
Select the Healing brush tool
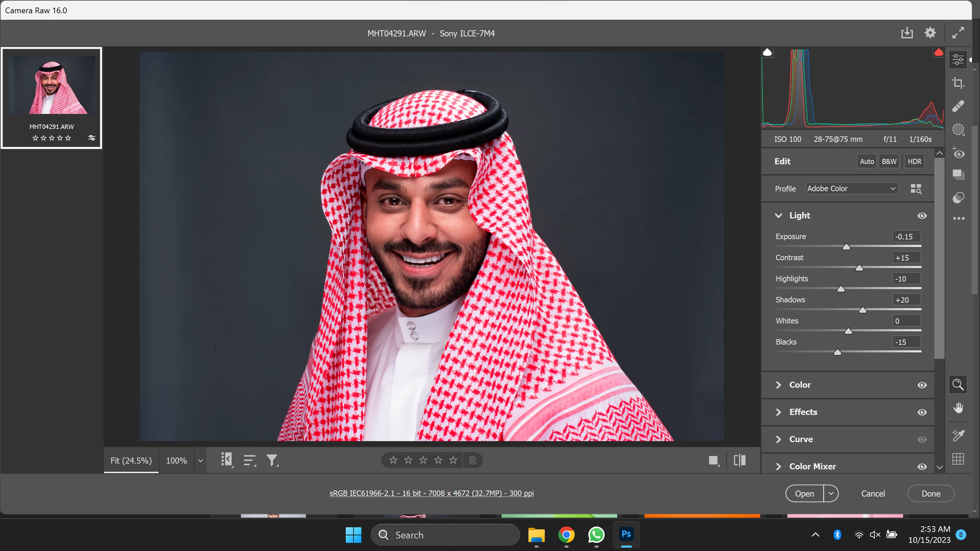click(x=958, y=106)
